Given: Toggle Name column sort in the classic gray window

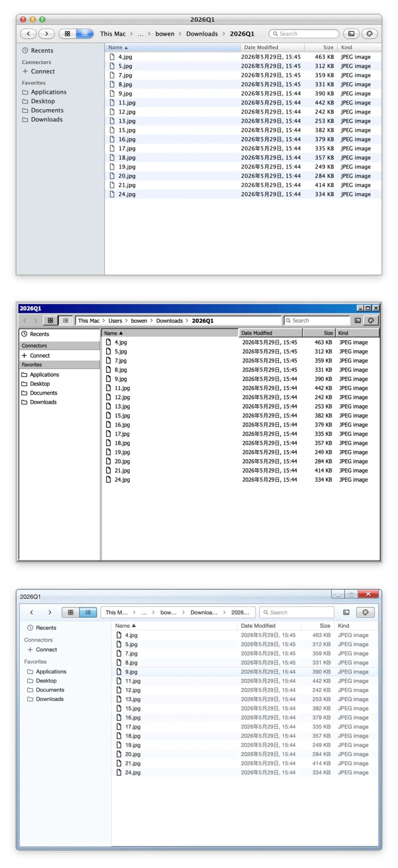Looking at the screenshot, I should pyautogui.click(x=170, y=333).
